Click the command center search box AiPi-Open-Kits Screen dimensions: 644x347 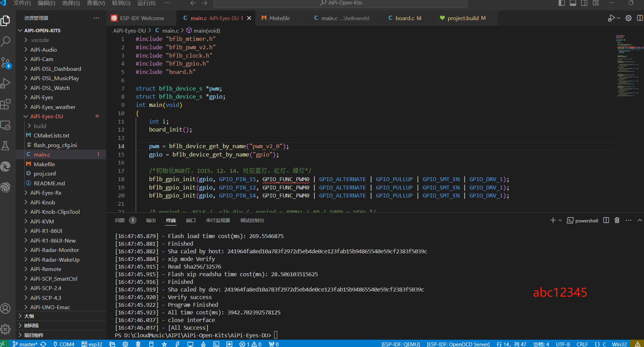pos(340,3)
